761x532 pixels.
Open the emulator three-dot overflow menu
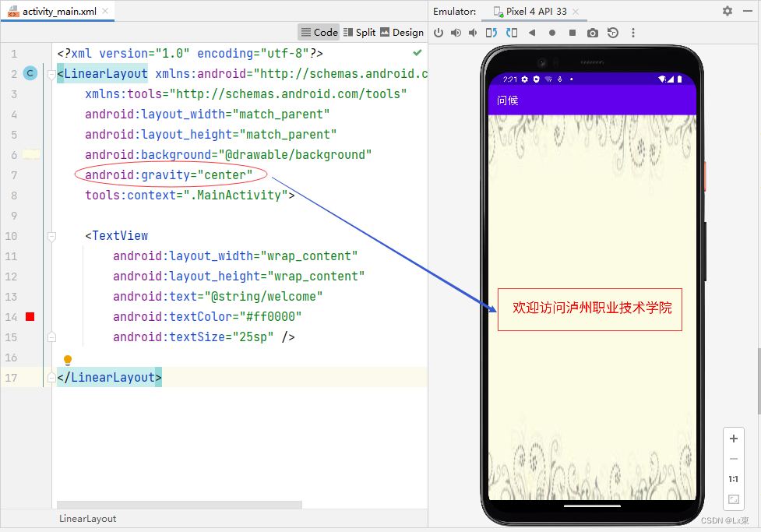pyautogui.click(x=633, y=32)
